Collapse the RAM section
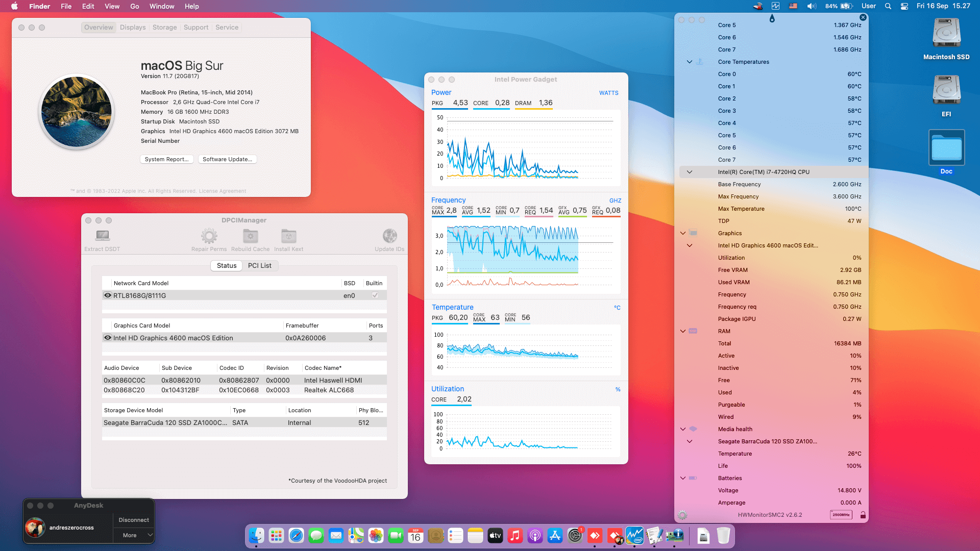Viewport: 980px width, 551px height. tap(683, 331)
